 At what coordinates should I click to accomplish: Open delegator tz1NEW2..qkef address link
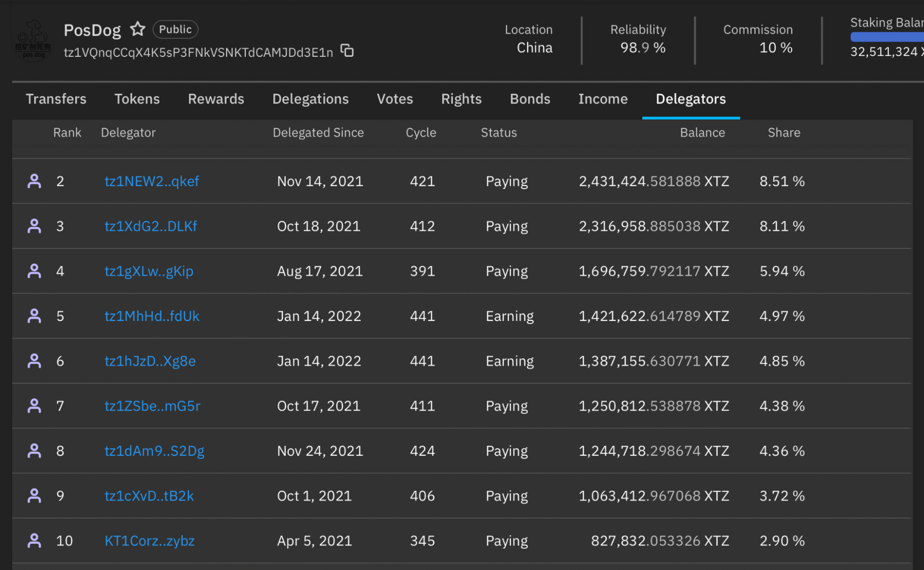(152, 181)
